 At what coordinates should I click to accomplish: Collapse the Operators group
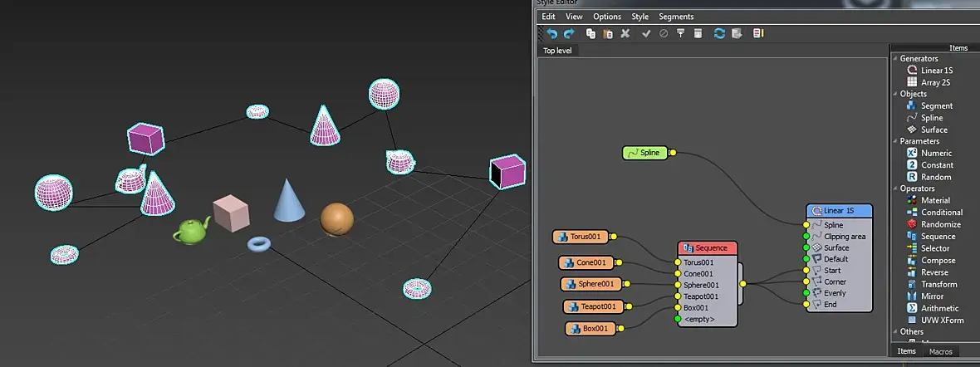(895, 188)
